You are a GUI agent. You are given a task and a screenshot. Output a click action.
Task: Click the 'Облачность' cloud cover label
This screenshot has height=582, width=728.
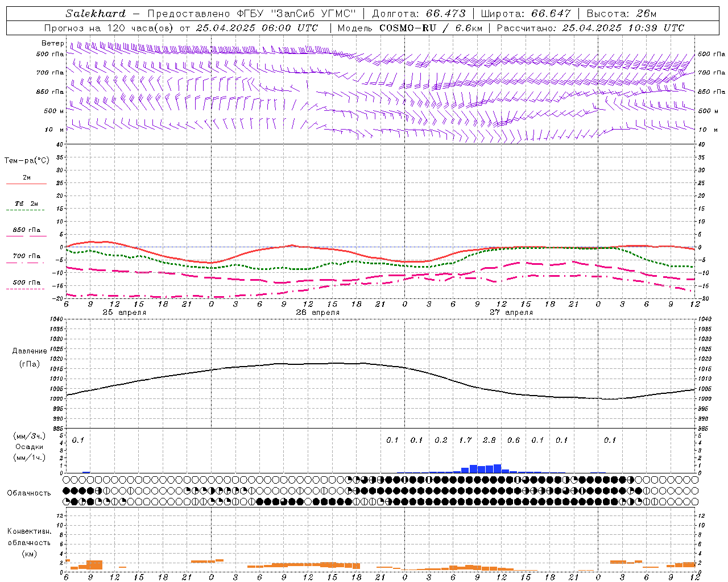[29, 493]
